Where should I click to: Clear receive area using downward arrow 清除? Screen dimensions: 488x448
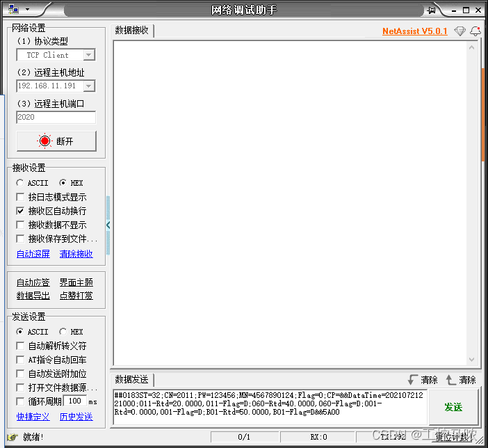(423, 380)
